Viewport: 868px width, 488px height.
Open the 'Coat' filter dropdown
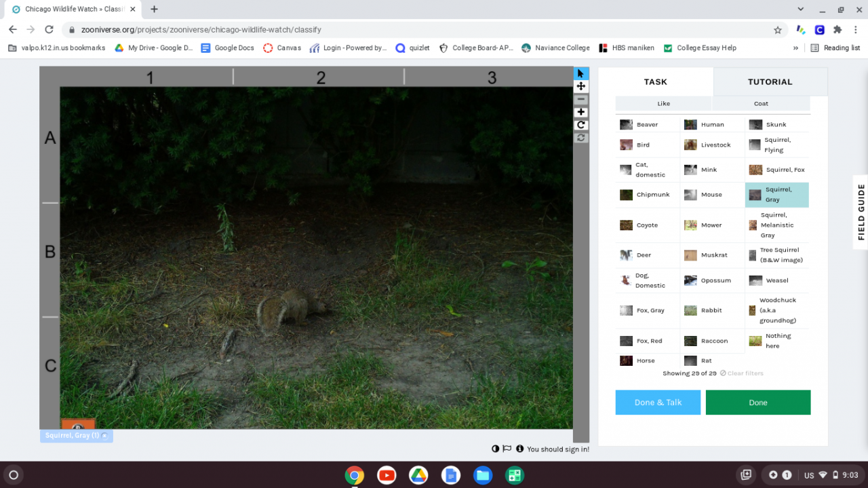(761, 104)
